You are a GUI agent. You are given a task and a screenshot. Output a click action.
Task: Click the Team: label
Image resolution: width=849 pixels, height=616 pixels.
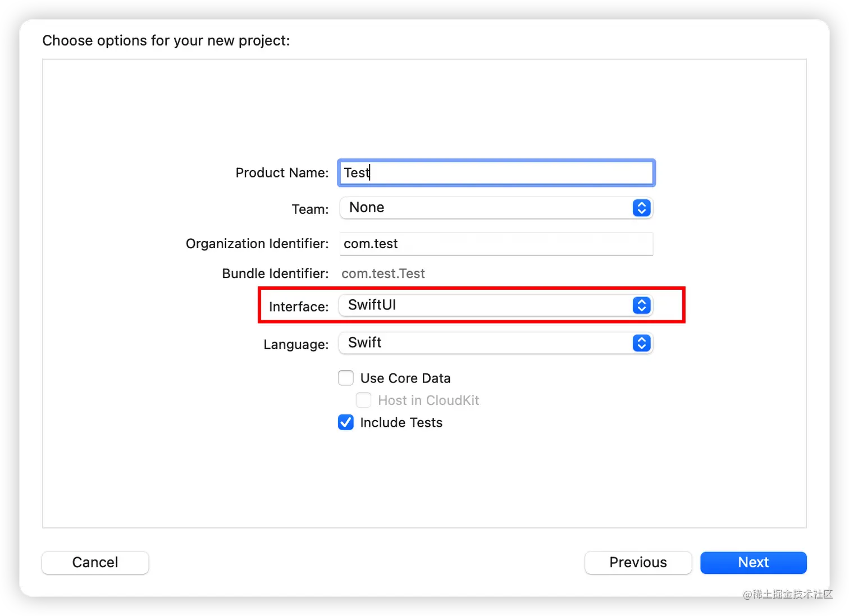tap(310, 209)
